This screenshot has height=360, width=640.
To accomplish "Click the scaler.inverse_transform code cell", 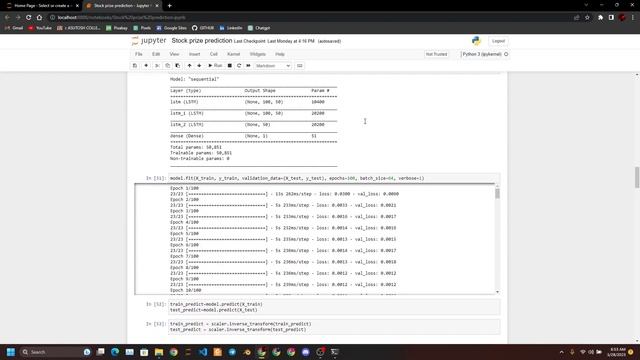I will pyautogui.click(x=334, y=327).
